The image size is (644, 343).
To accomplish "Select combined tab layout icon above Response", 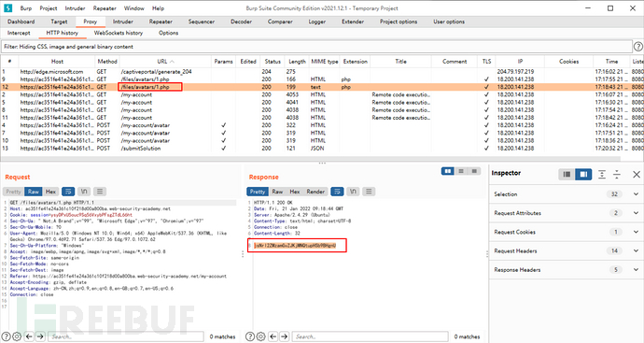I will 474,171.
